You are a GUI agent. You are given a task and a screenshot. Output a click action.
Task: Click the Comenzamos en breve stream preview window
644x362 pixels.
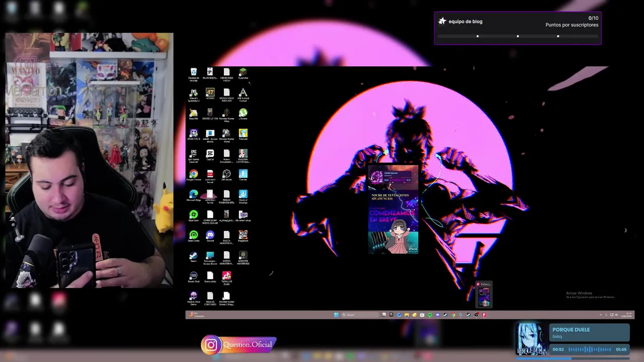[x=393, y=209]
